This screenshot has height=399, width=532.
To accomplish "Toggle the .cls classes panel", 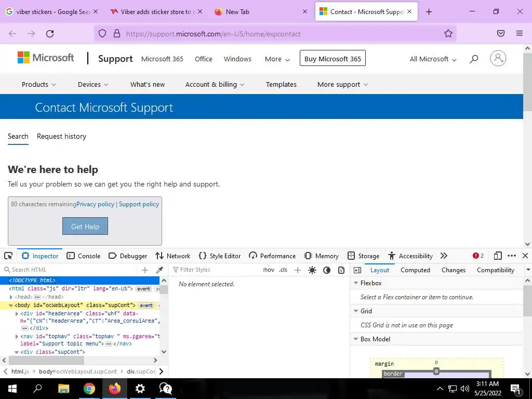I will (283, 270).
